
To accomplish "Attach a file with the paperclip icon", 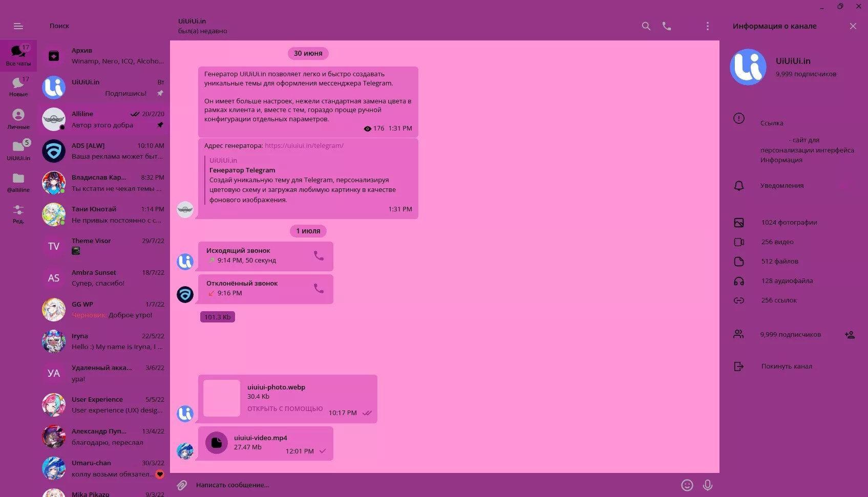I will click(x=180, y=485).
